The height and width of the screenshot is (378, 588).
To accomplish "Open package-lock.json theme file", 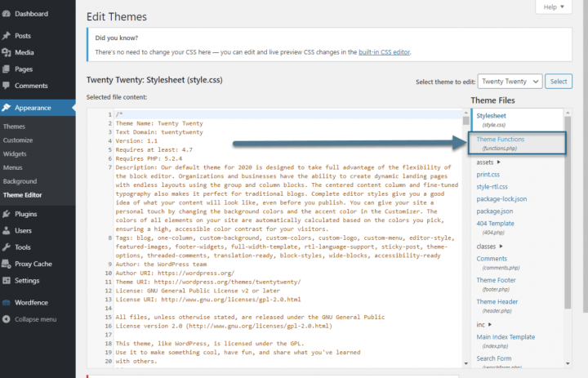I will point(501,199).
